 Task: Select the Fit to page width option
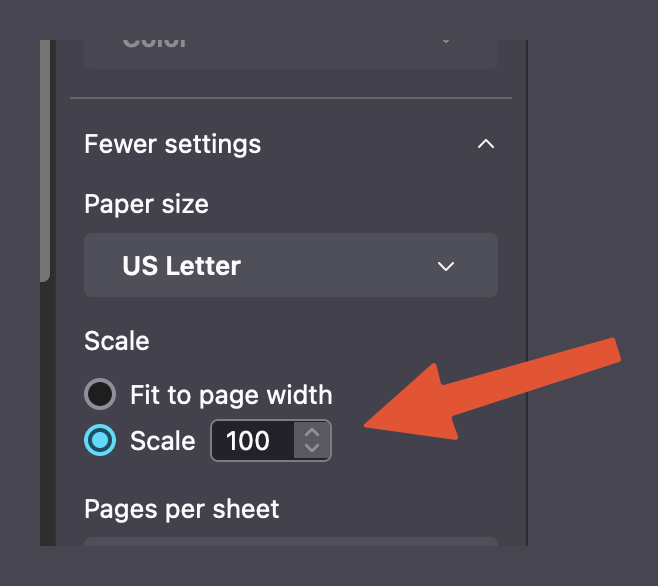tap(100, 394)
